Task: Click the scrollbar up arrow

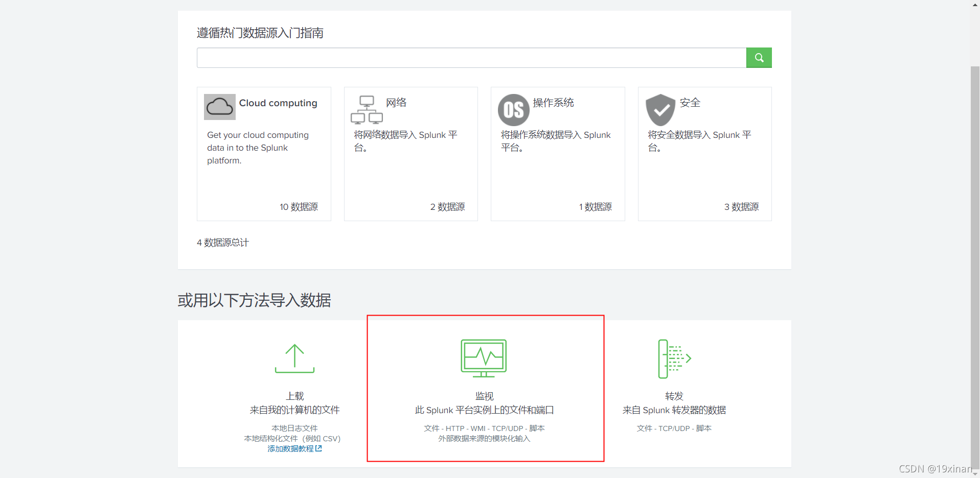Action: (975, 4)
